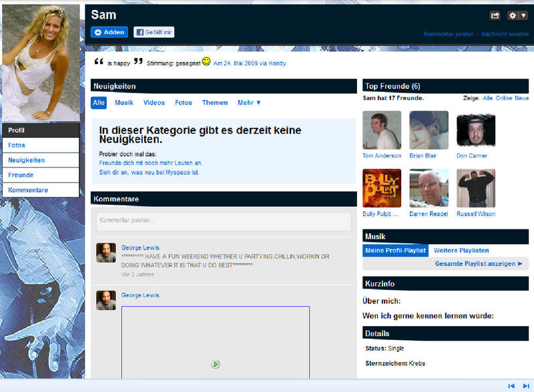The width and height of the screenshot is (534, 392).
Task: Open Darren Readel's friend thumbnail
Action: click(x=429, y=188)
